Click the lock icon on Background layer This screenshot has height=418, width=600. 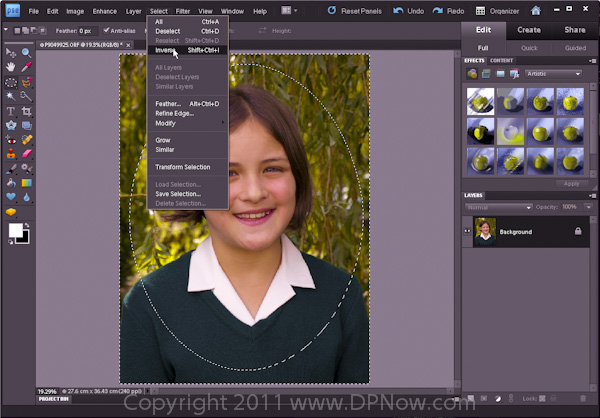pyautogui.click(x=578, y=232)
